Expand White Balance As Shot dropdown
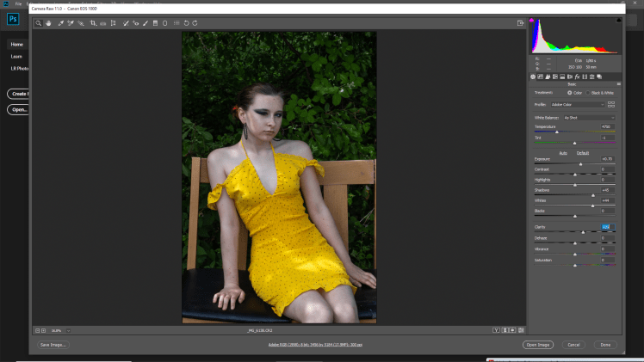This screenshot has width=644, height=362. pos(589,117)
